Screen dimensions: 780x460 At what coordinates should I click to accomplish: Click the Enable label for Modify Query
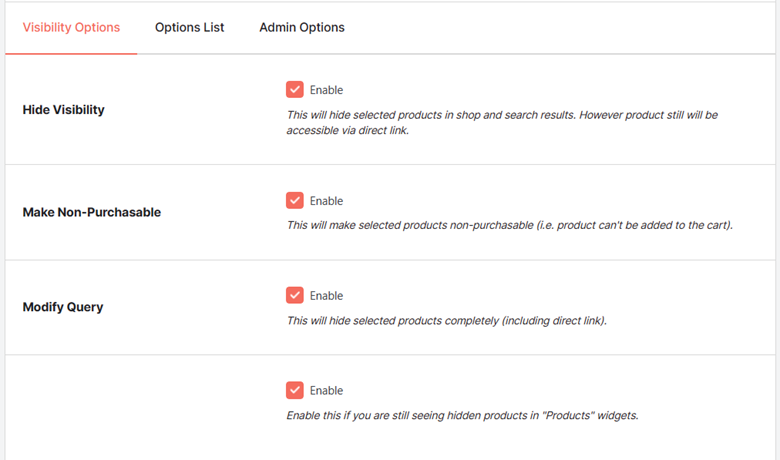click(326, 296)
